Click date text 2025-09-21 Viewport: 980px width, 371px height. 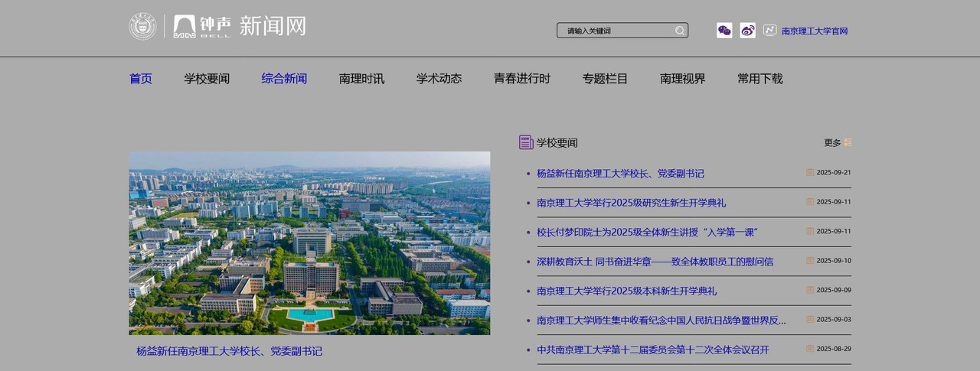tap(834, 173)
